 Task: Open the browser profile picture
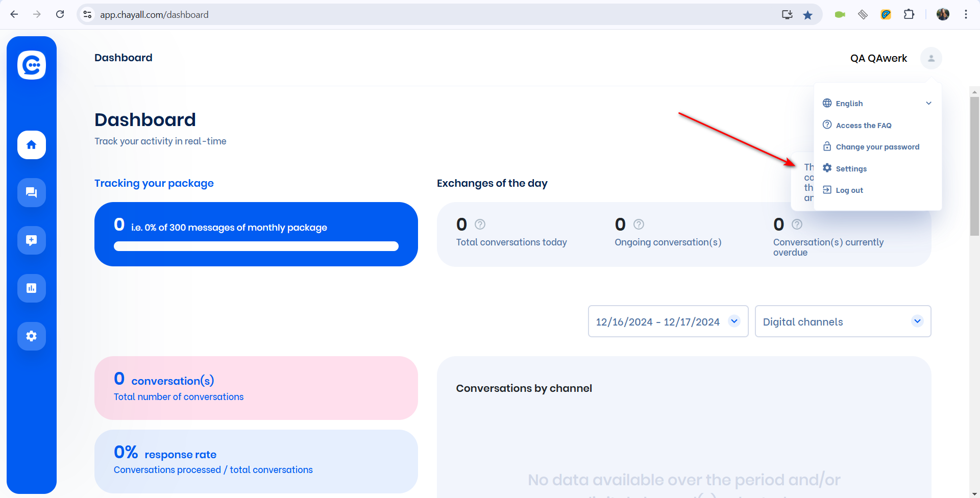click(x=943, y=14)
